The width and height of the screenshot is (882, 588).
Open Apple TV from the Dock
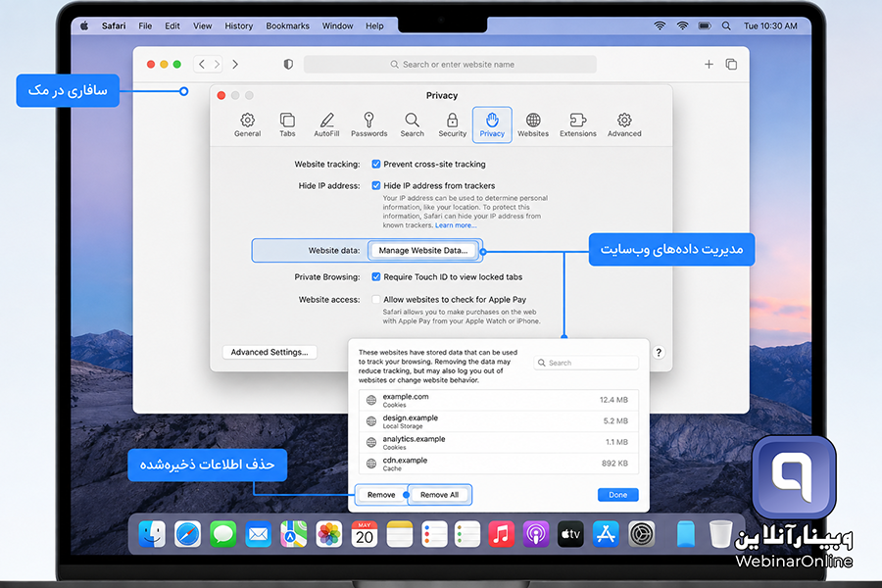[571, 534]
